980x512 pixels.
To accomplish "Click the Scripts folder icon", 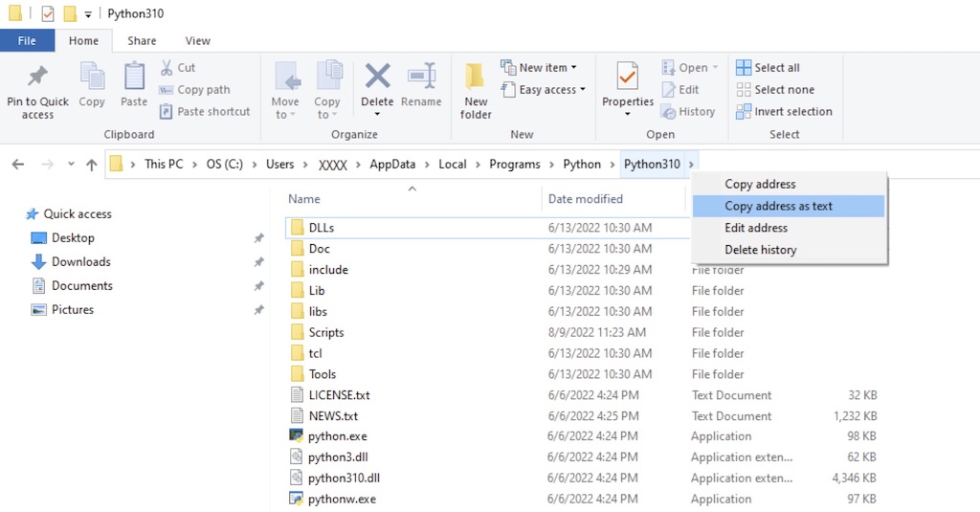I will [x=297, y=332].
